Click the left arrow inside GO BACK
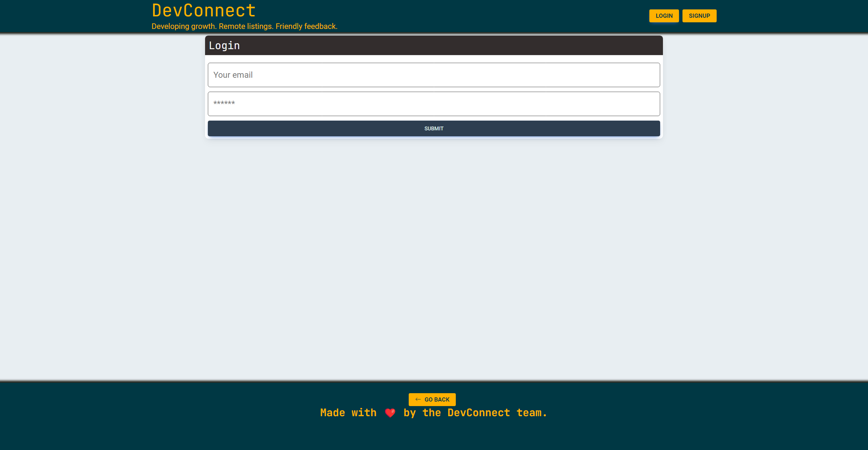This screenshot has width=868, height=450. tap(418, 399)
